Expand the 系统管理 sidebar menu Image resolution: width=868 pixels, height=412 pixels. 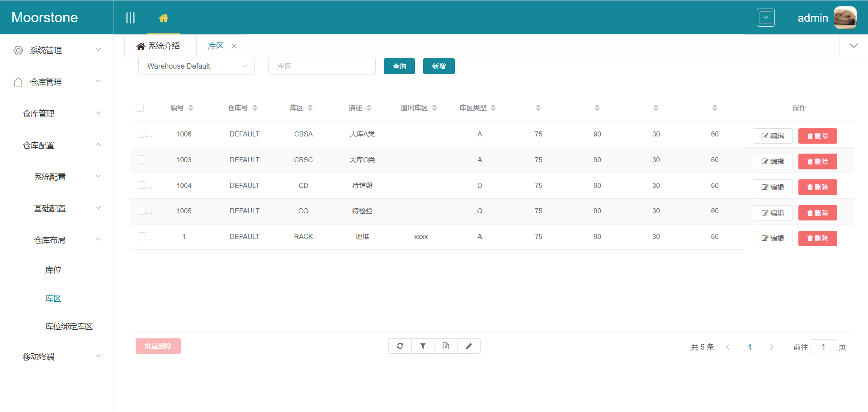(x=57, y=50)
